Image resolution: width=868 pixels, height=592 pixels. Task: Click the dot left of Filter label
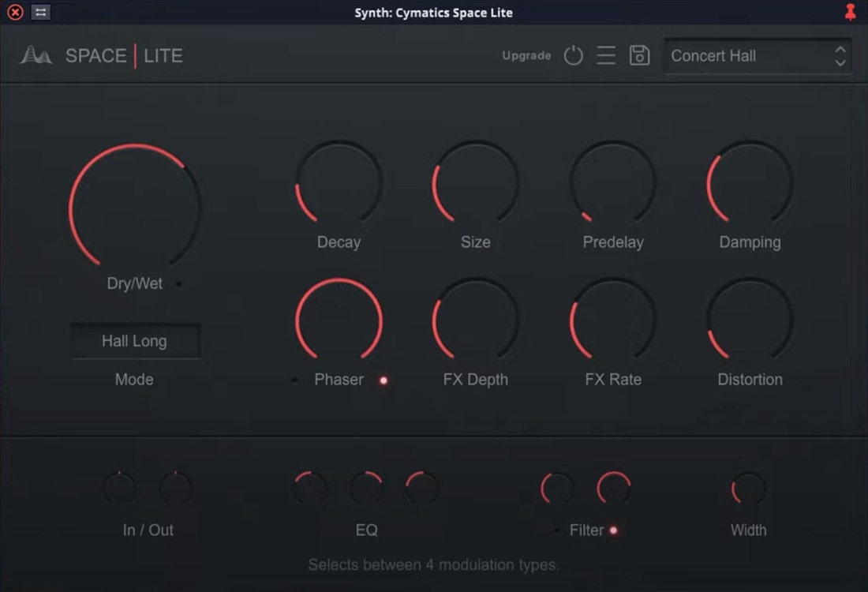click(558, 531)
